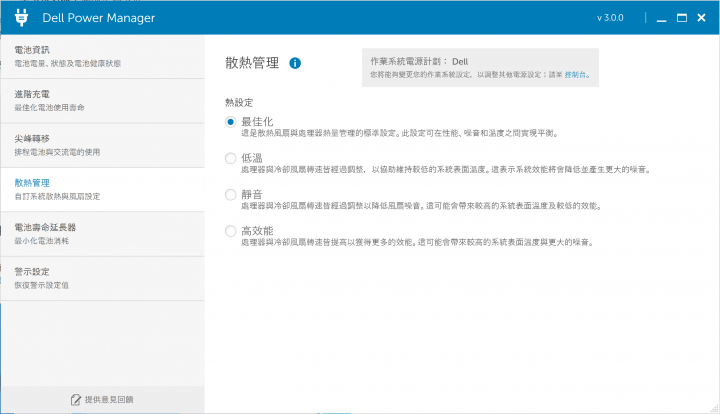Image resolution: width=720 pixels, height=414 pixels.
Task: Select the 低溫 radio button
Action: coord(231,158)
